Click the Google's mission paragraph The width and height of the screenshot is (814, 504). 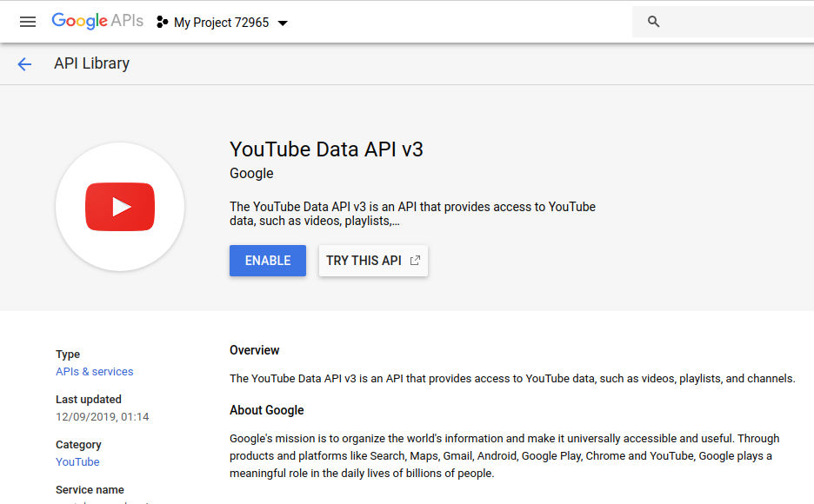[x=504, y=456]
